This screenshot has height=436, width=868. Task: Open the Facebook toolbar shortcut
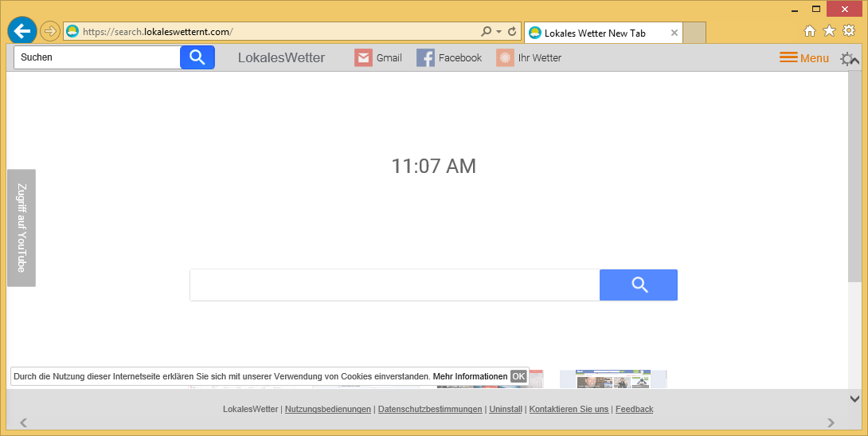click(x=449, y=57)
